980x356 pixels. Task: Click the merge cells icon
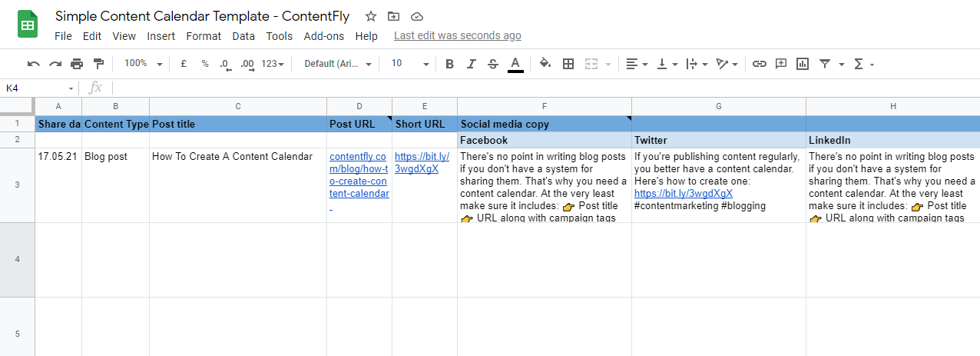tap(591, 64)
